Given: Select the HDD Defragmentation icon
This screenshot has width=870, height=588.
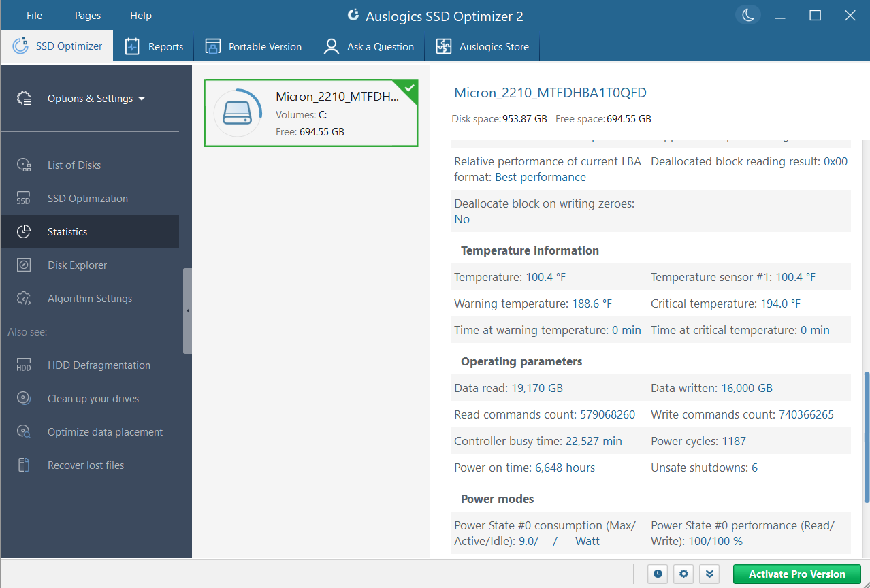Looking at the screenshot, I should [24, 365].
